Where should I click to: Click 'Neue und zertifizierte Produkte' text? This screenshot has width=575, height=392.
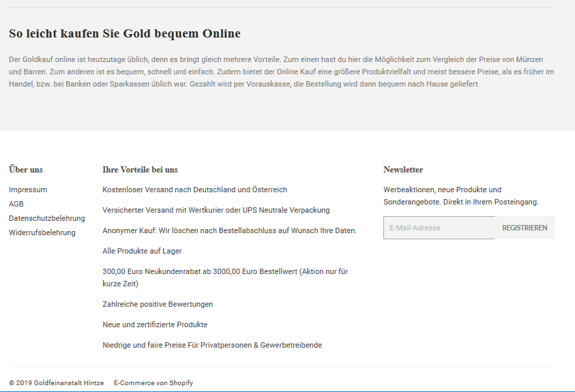(x=155, y=325)
